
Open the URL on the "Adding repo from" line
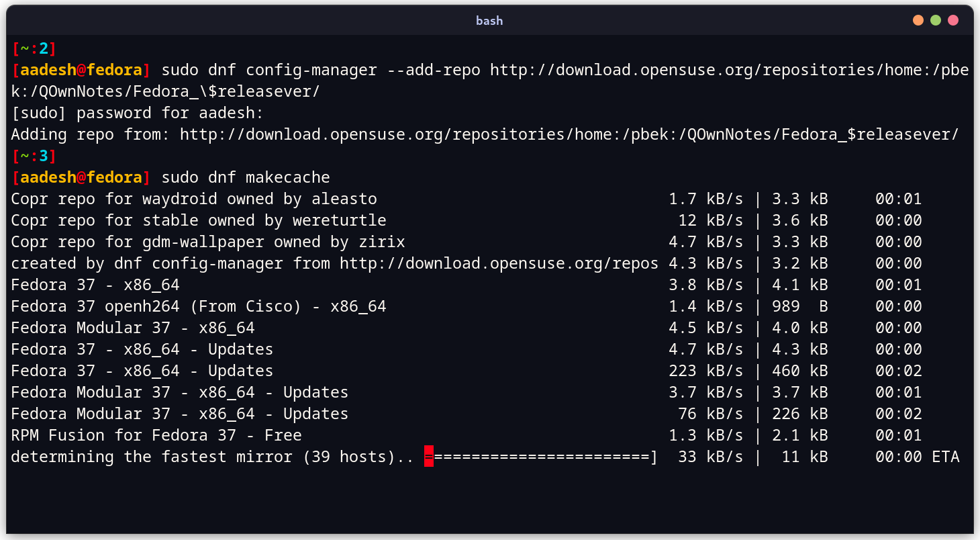click(x=569, y=134)
